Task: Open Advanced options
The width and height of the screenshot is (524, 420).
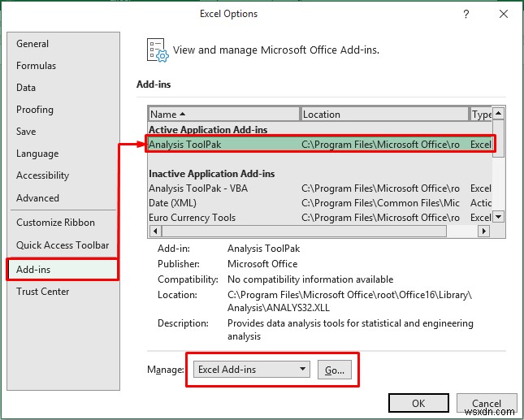Action: [37, 197]
